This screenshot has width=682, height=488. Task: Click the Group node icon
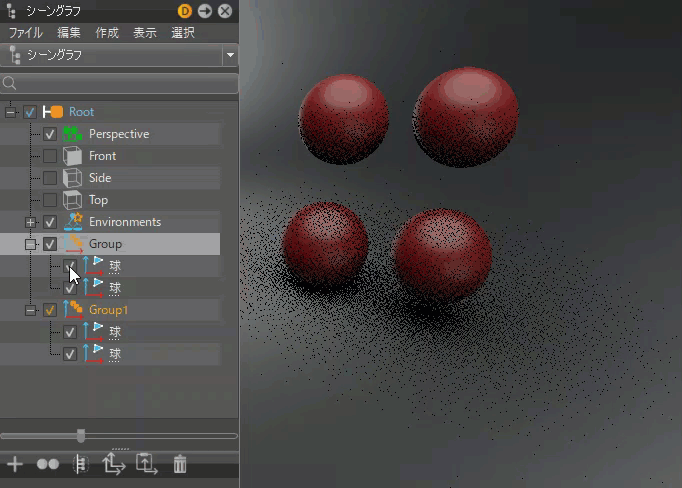[73, 244]
